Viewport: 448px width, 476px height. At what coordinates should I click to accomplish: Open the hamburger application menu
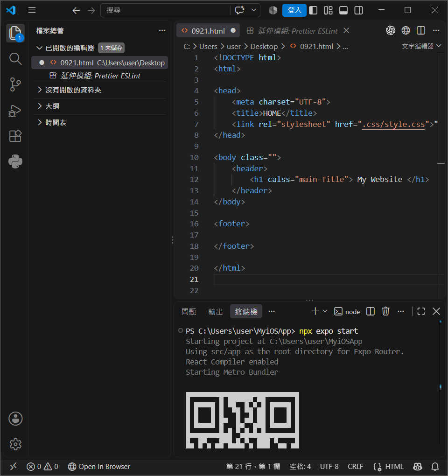32,10
